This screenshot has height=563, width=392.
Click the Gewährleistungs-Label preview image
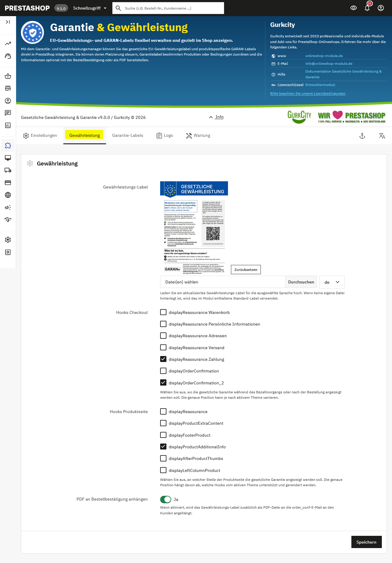pyautogui.click(x=194, y=228)
